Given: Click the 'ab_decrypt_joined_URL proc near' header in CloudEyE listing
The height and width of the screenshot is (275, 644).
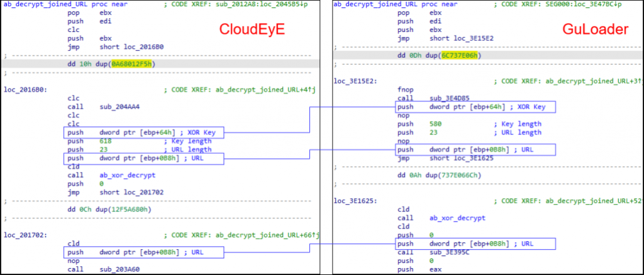Looking at the screenshot, I should tap(65, 4).
